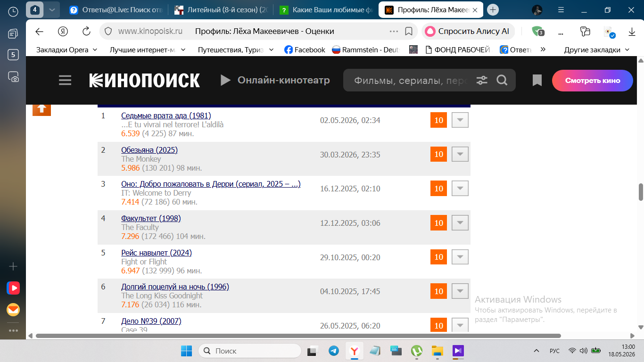Open the advanced search filters icon
Screen dimensions: 644x362
[482, 81]
